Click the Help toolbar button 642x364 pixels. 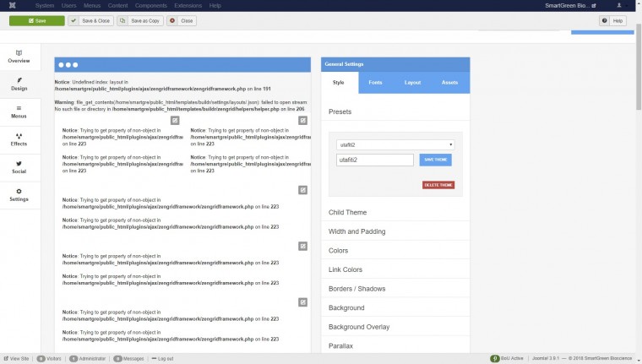(613, 20)
